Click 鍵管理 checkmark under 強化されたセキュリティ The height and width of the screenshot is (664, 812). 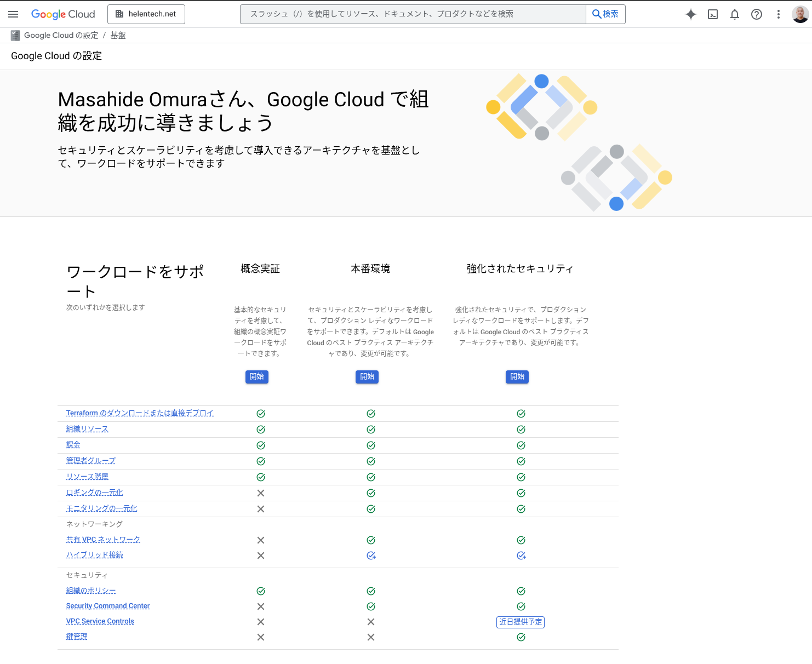521,637
